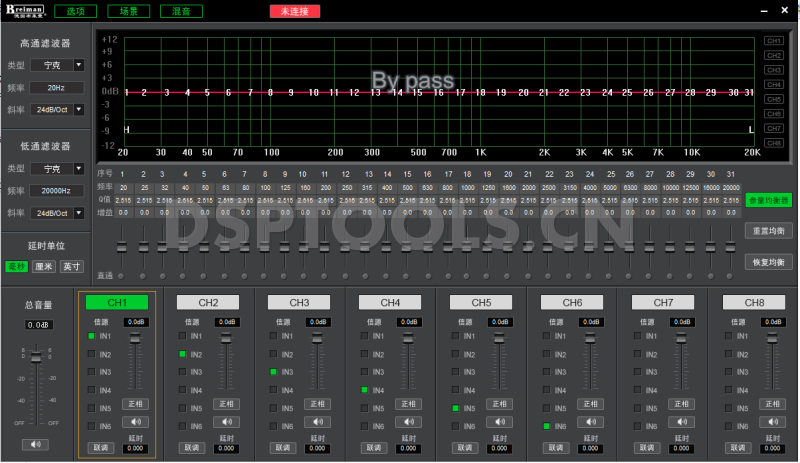Check IN1 source for channel CH7
Viewport: 800px width, 463px height.
(638, 337)
